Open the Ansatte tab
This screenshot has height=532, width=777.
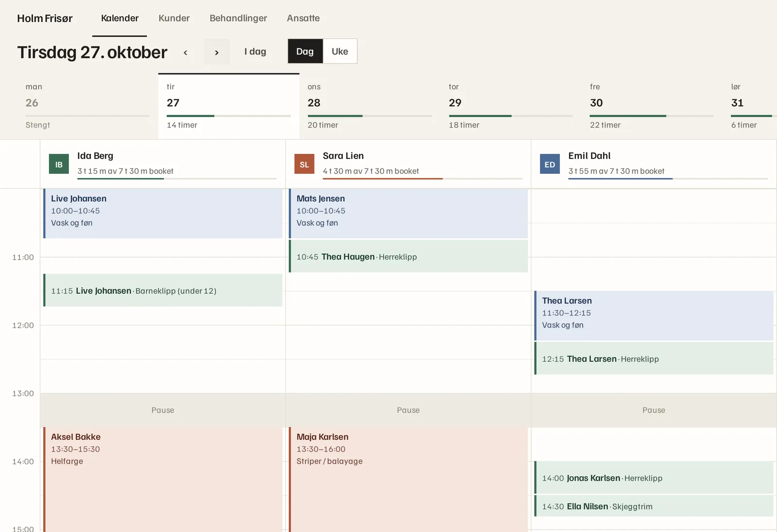coord(303,18)
